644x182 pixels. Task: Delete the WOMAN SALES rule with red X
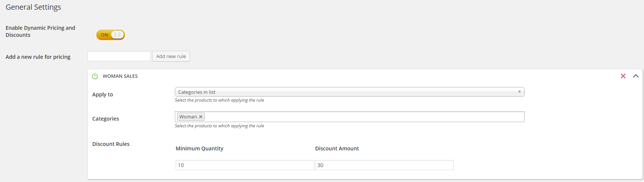(x=623, y=76)
